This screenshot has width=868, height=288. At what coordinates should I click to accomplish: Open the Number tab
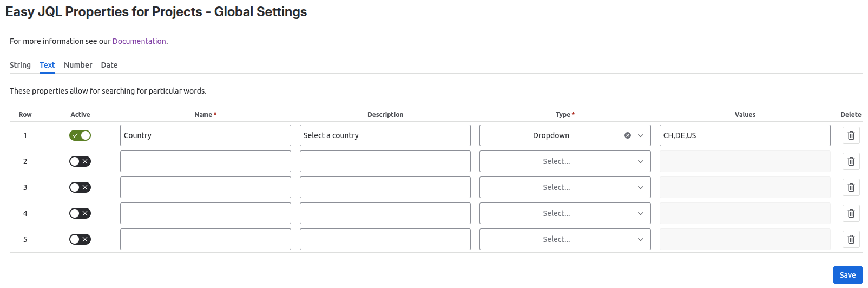pos(78,65)
